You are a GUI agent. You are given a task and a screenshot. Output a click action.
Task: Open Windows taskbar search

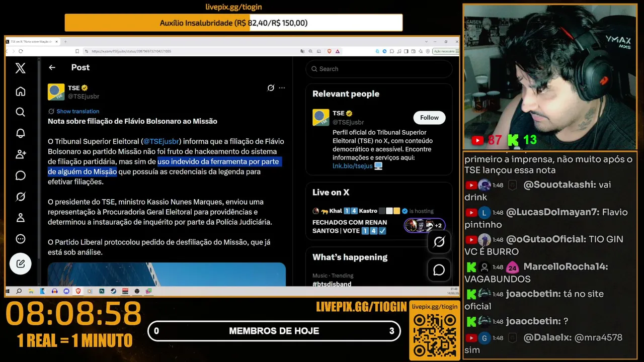tap(19, 291)
